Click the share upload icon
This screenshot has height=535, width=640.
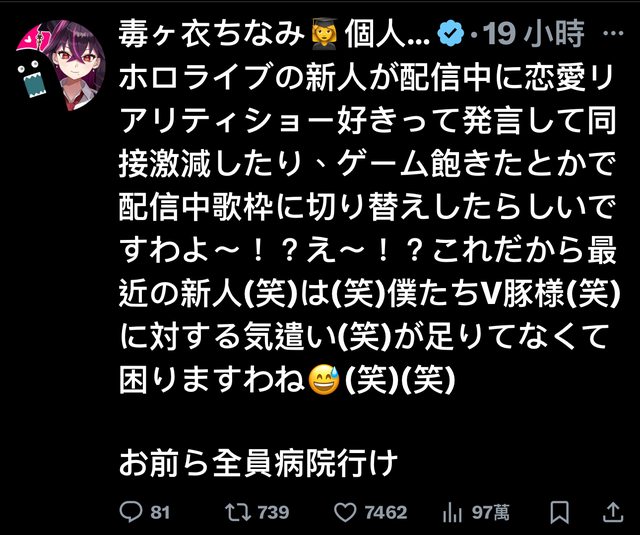point(613,512)
